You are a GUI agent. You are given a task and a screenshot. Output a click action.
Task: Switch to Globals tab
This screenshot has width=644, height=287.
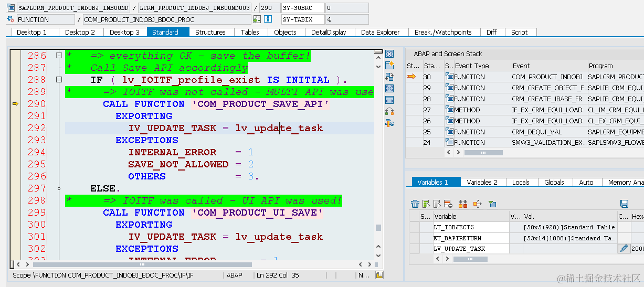[554, 182]
